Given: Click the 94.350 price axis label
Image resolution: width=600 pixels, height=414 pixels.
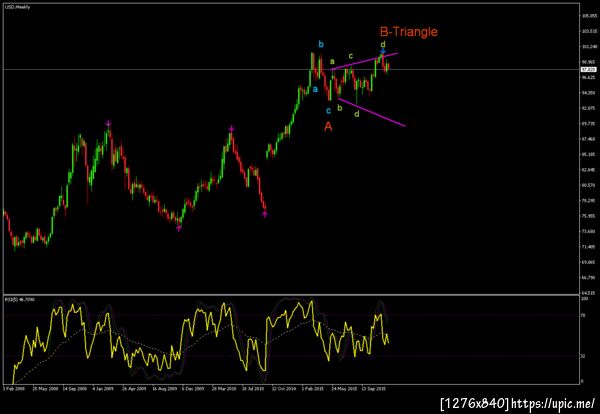Looking at the screenshot, I should pyautogui.click(x=589, y=93).
